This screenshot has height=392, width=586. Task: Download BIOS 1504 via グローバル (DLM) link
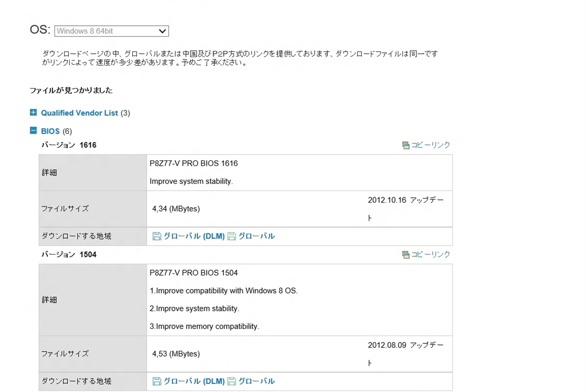click(x=194, y=381)
